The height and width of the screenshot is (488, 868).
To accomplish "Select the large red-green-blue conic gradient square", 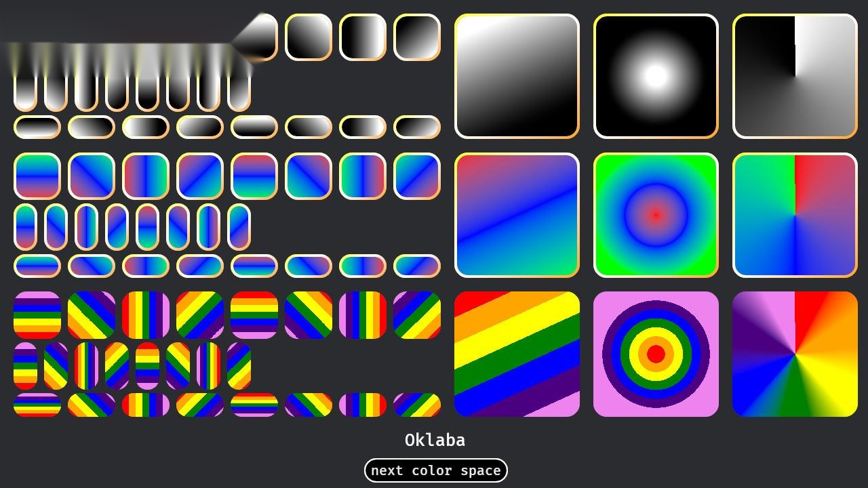I will (795, 215).
